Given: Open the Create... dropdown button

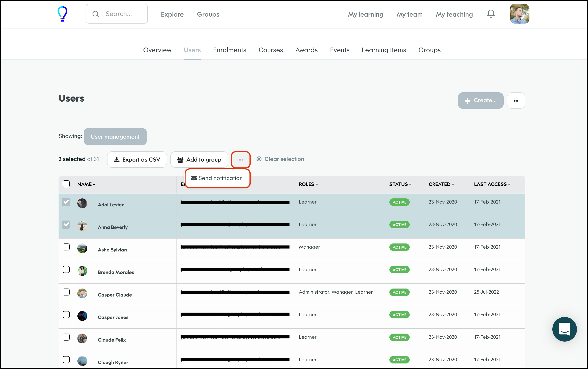Looking at the screenshot, I should 480,101.
